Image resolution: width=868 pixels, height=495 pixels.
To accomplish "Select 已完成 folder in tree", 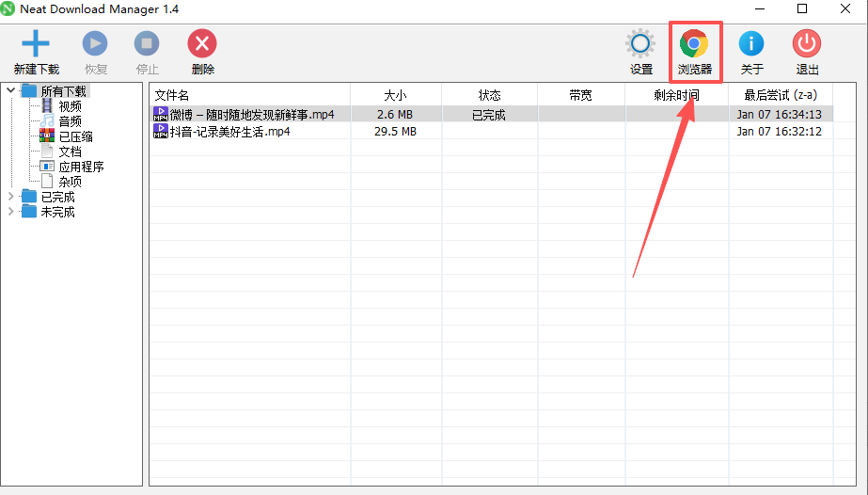I will click(x=48, y=197).
